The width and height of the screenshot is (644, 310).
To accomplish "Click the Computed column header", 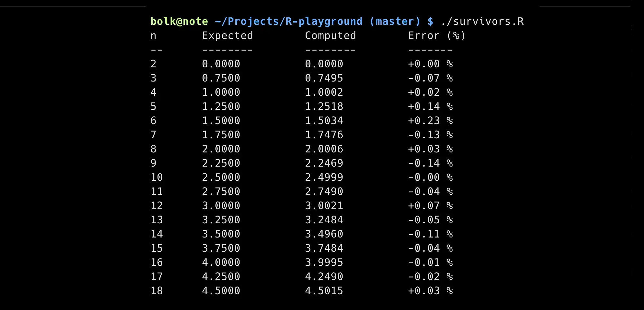I will [x=330, y=35].
